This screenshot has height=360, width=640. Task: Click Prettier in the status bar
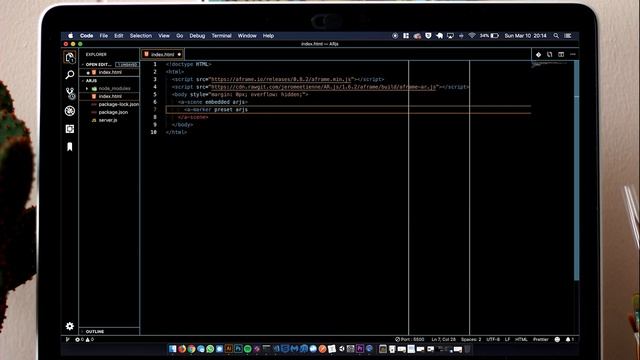click(540, 339)
